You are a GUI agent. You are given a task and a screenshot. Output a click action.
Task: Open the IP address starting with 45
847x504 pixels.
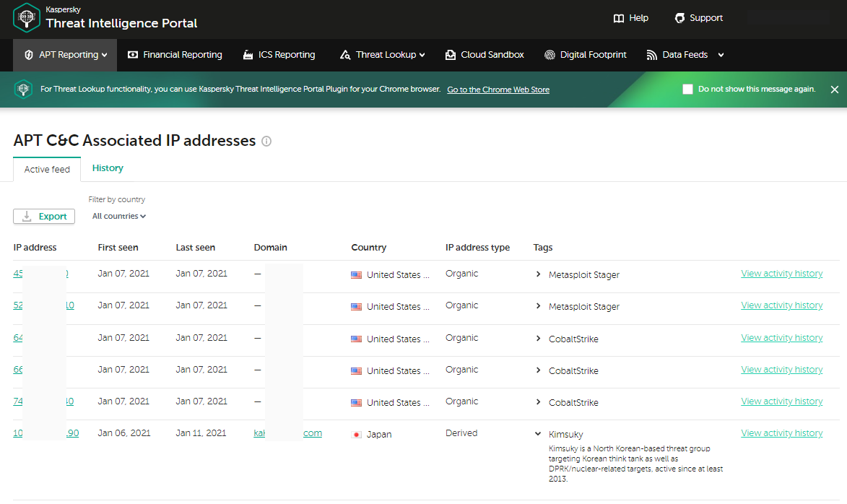click(41, 274)
